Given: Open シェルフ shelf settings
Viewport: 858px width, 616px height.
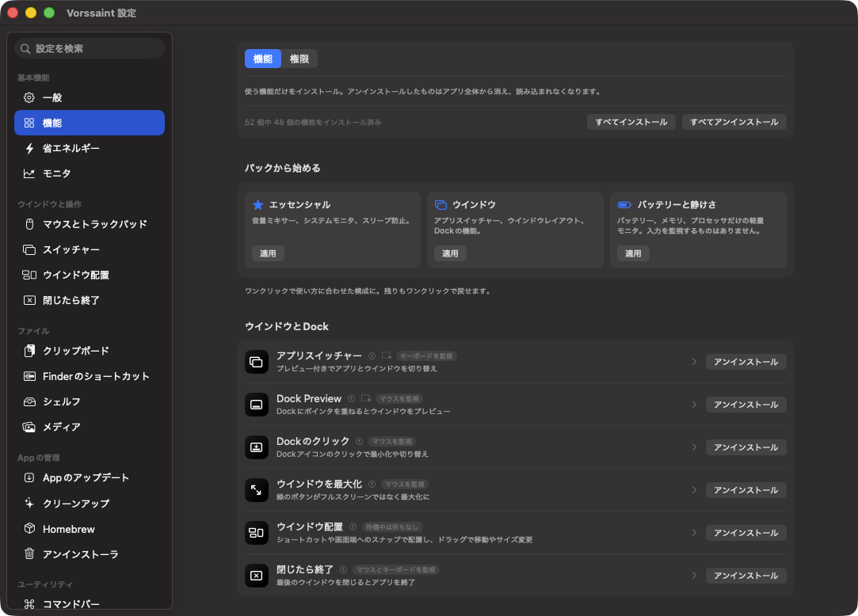Looking at the screenshot, I should [90, 401].
